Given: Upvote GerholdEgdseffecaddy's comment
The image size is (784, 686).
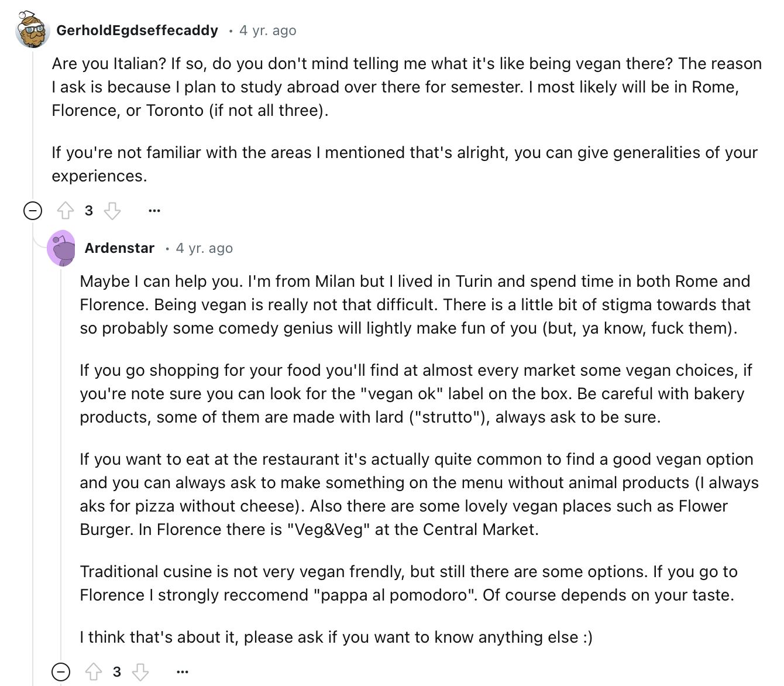Looking at the screenshot, I should click(65, 211).
